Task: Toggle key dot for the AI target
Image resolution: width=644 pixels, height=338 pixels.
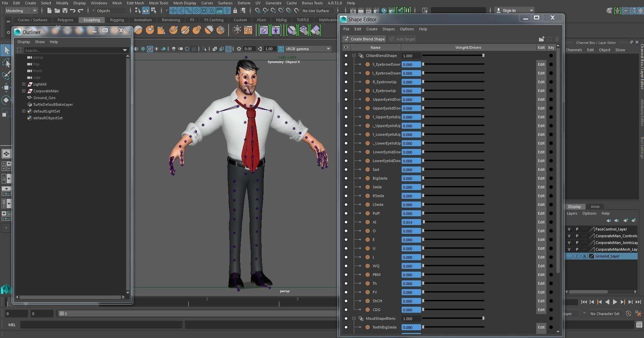Action: pos(551,222)
